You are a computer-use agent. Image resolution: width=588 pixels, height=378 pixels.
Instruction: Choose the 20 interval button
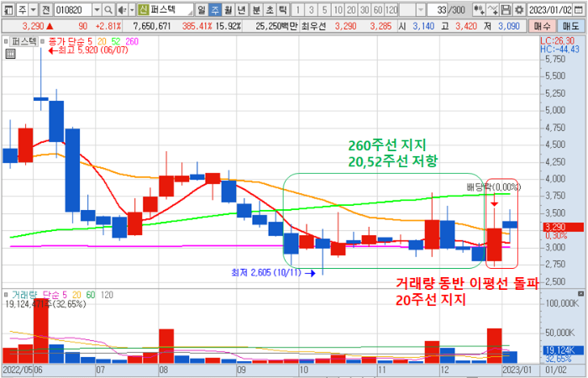click(x=351, y=9)
